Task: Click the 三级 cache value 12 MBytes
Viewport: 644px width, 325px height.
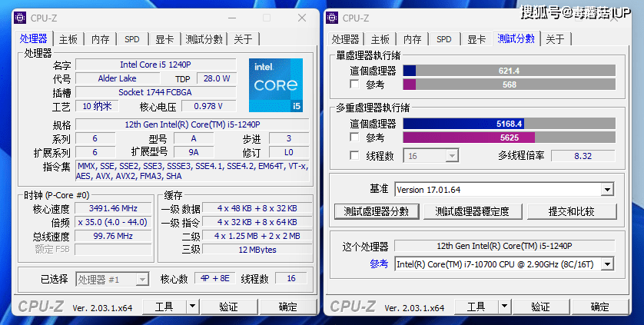Action: pos(257,250)
